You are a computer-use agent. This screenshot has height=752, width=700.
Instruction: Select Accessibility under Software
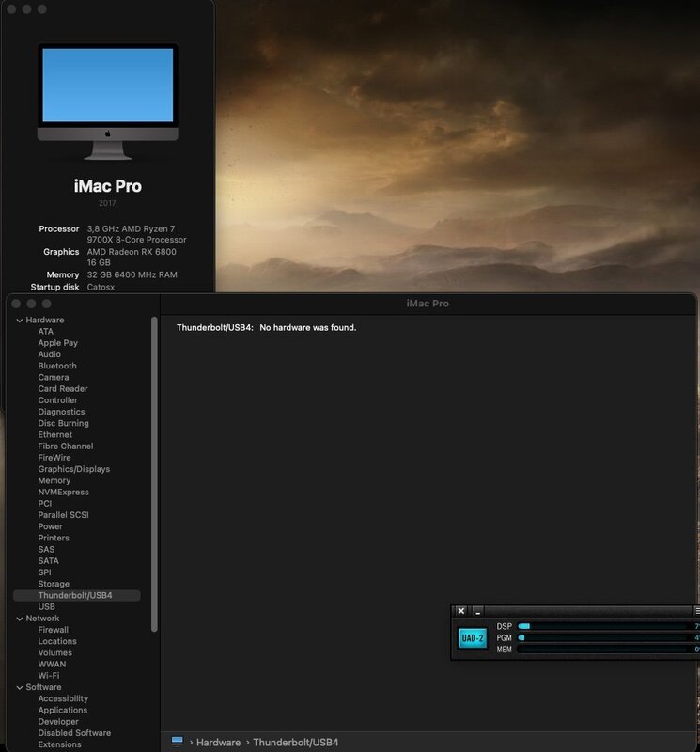(x=63, y=699)
